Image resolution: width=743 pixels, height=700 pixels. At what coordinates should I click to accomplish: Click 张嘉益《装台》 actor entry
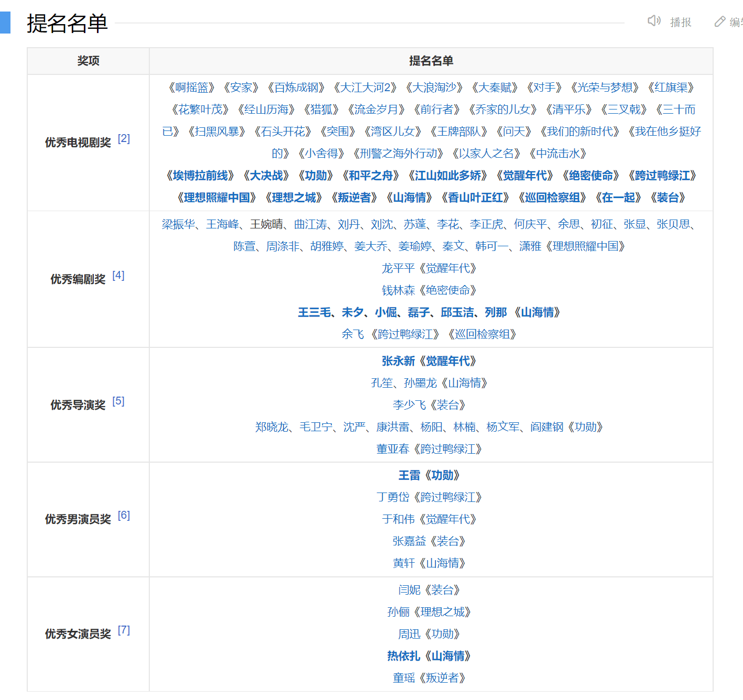pyautogui.click(x=429, y=541)
